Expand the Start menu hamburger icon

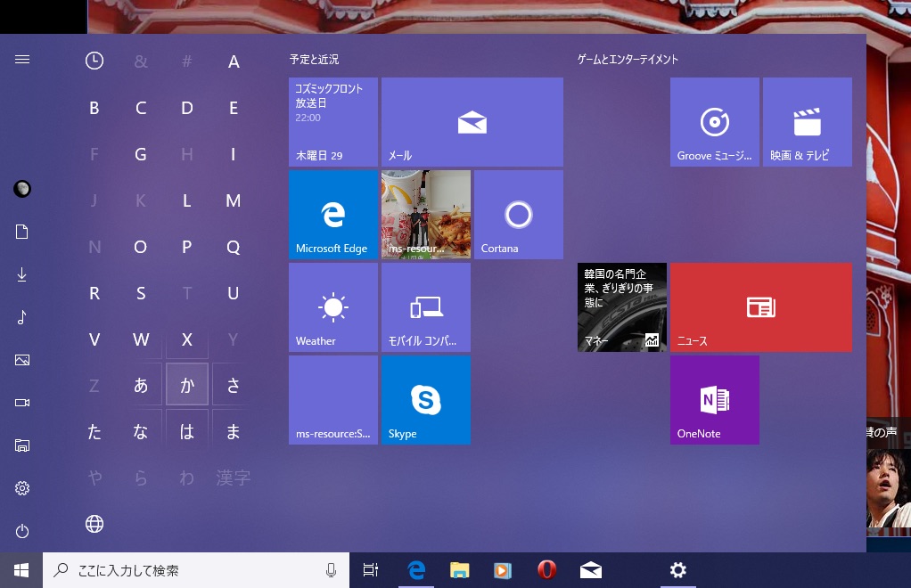[22, 59]
